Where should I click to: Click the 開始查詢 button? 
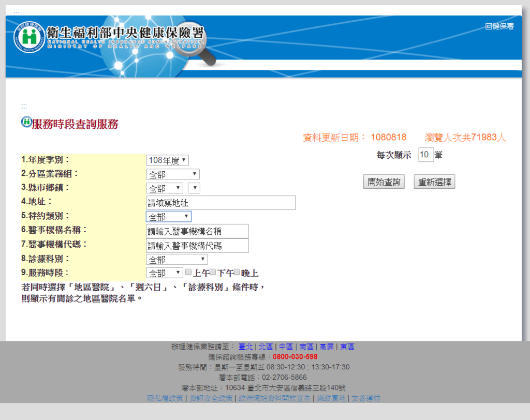(x=384, y=182)
